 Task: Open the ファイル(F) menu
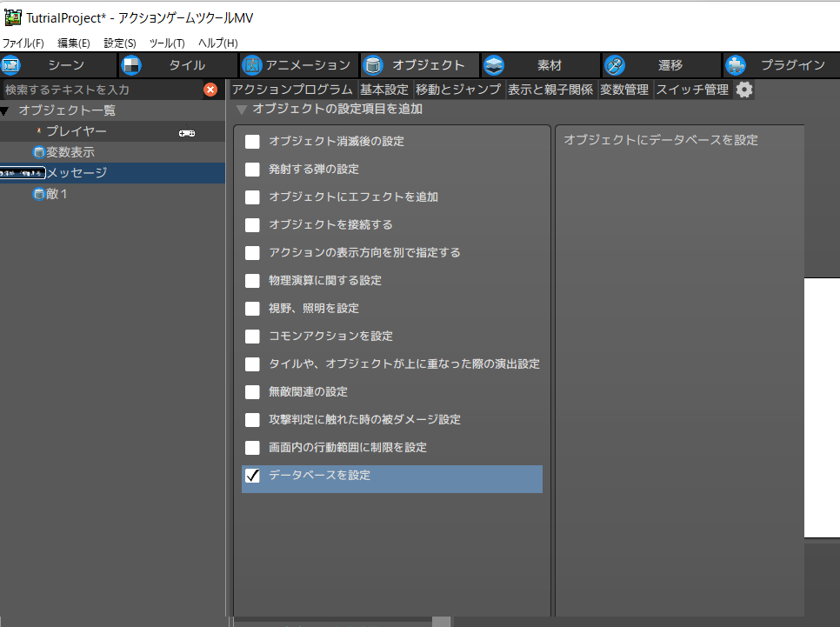click(23, 43)
